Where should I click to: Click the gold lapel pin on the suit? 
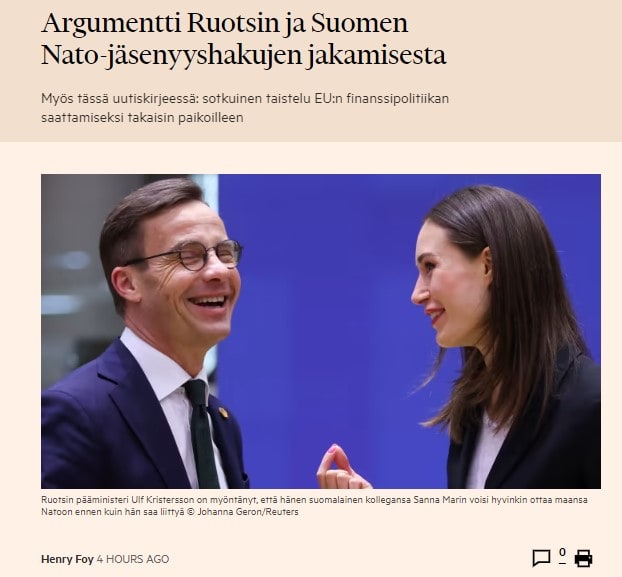(223, 412)
